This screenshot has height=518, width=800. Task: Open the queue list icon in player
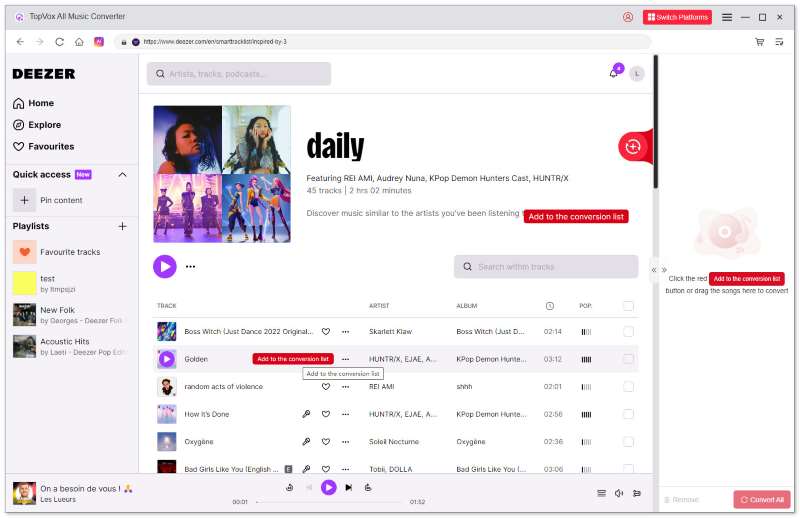pos(602,494)
